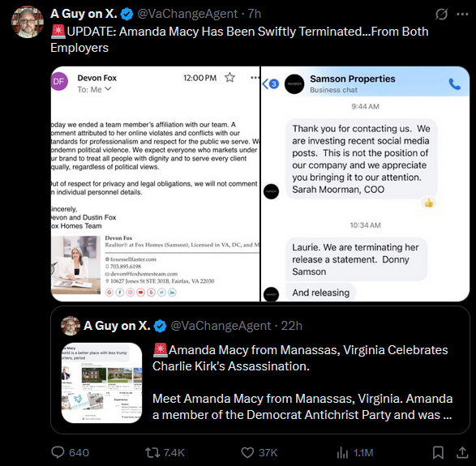Open the A Guy on X. display name

click(84, 14)
